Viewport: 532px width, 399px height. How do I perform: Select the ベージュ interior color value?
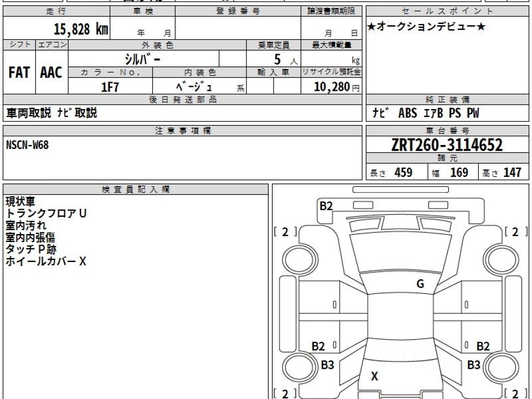pyautogui.click(x=194, y=87)
